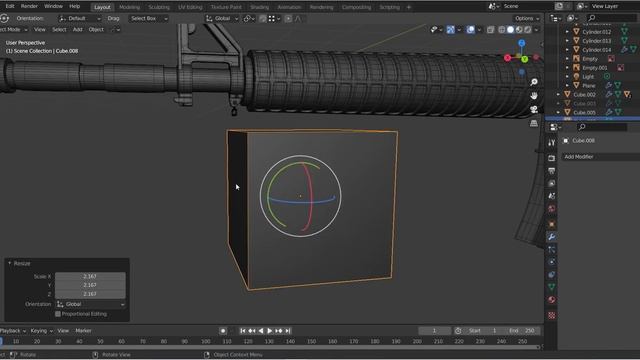Open the Particles properties tab
Image resolution: width=640 pixels, height=360 pixels.
[x=551, y=249]
